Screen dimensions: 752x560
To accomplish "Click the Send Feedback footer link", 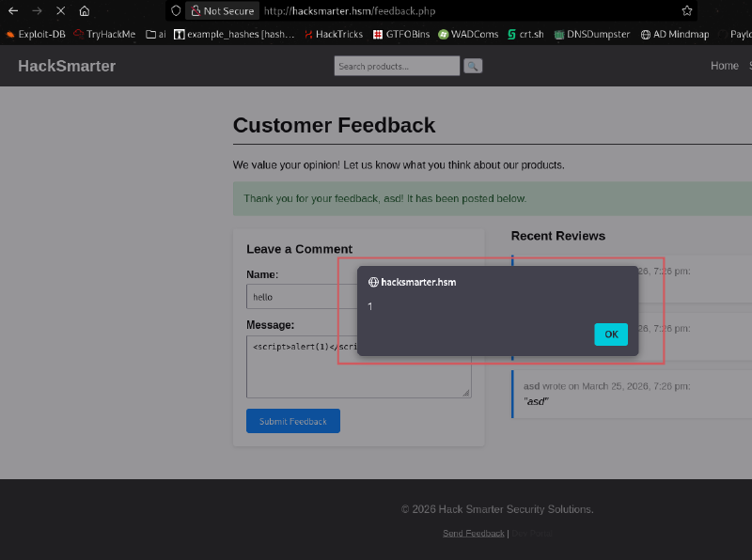I will (474, 533).
